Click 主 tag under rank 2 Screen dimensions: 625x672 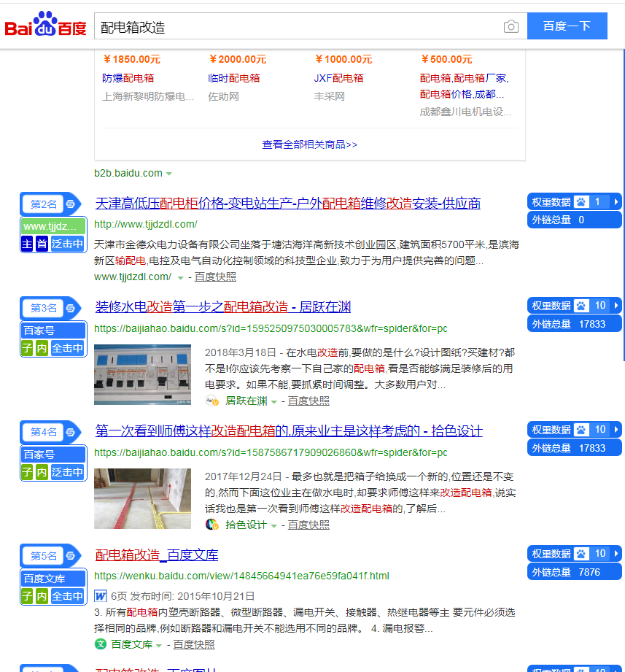(27, 244)
